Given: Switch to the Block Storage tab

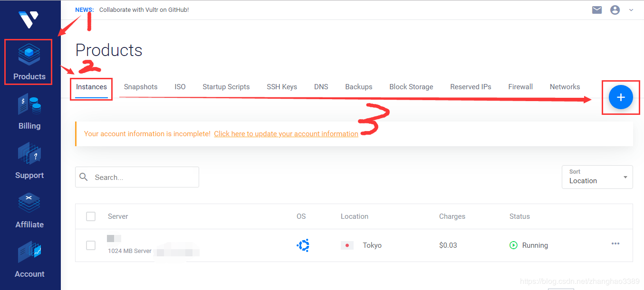Looking at the screenshot, I should (411, 87).
